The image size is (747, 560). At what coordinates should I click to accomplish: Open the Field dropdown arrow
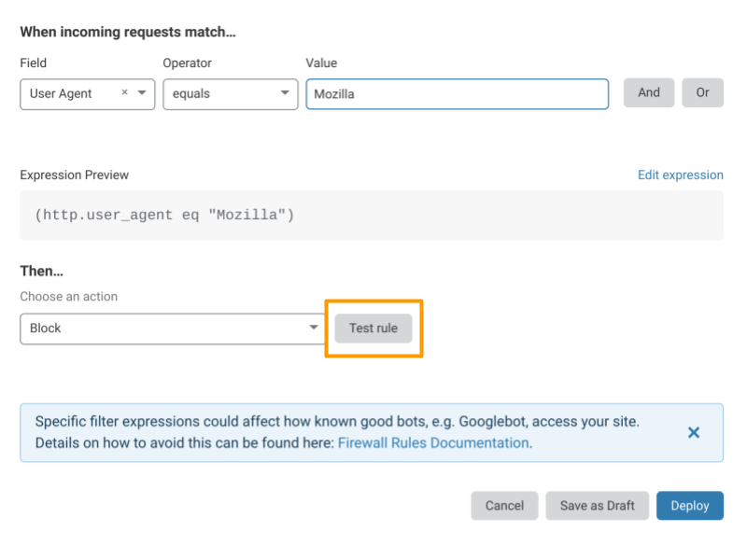pos(143,94)
